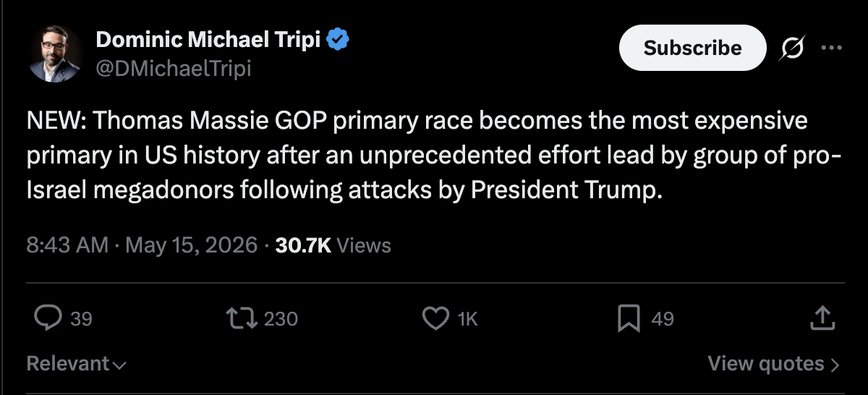Expand the Relevant sort dropdown
Screen dimensions: 868x395
[x=77, y=363]
